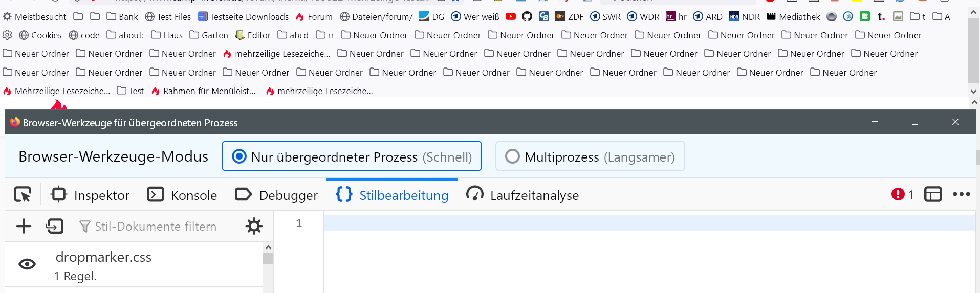
Task: Open the Bank bookmarks folder
Action: pos(122,17)
